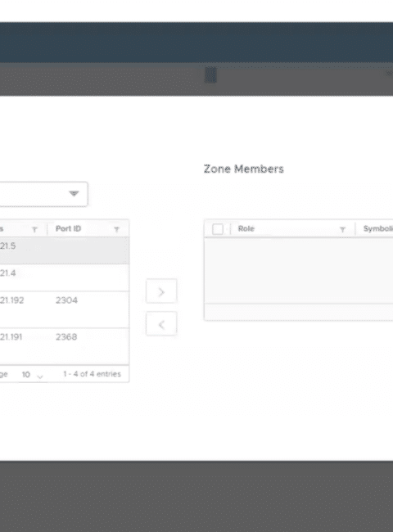Expand the combo box dropdown arrow above table
Image resolution: width=393 pixels, height=532 pixels.
tap(74, 194)
